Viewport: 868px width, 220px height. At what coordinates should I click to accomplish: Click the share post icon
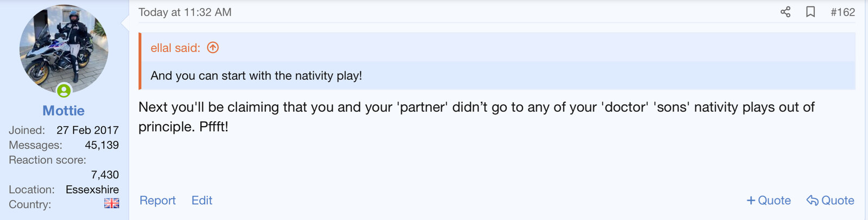click(785, 12)
